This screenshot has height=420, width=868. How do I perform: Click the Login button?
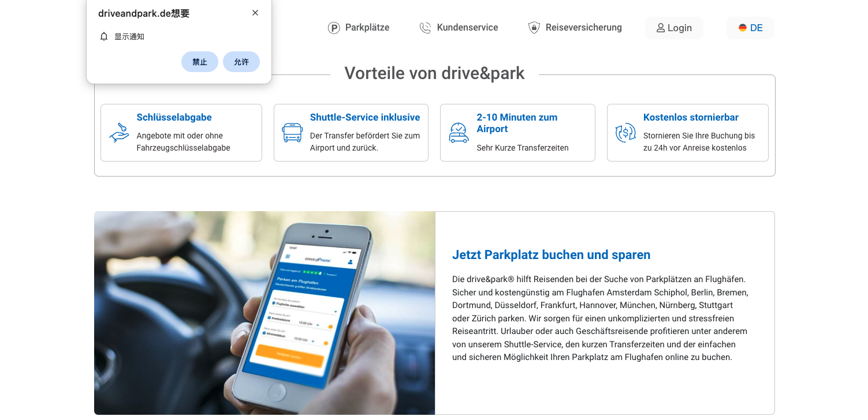coord(674,28)
